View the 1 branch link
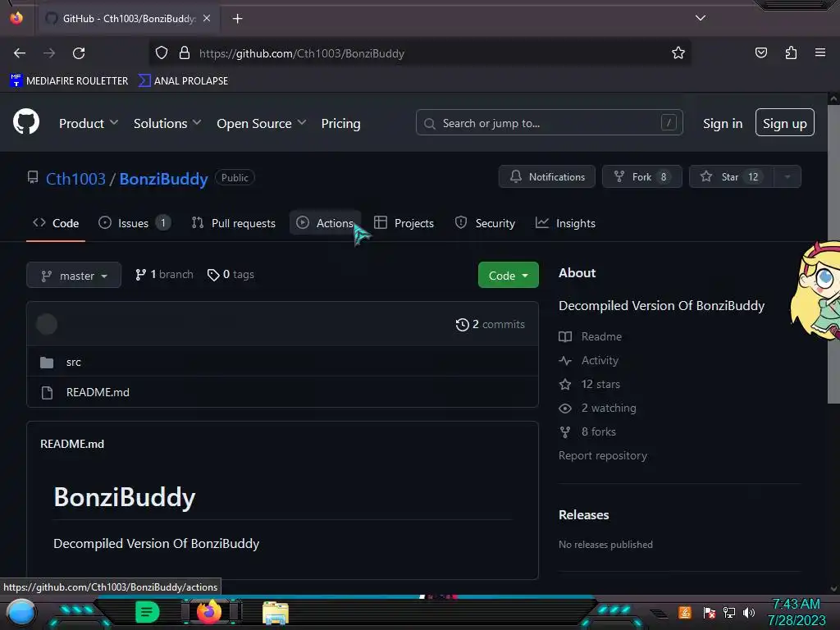Screen dimensions: 840x630 164,274
